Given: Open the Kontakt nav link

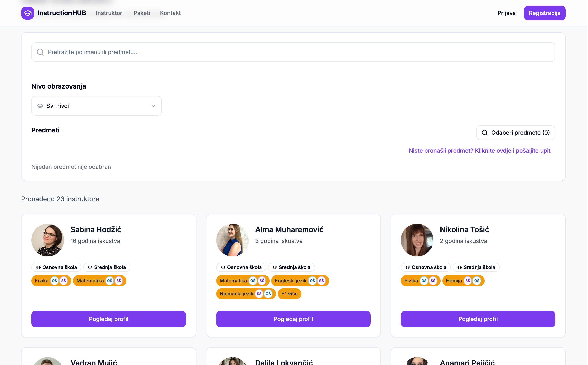Looking at the screenshot, I should [x=171, y=13].
